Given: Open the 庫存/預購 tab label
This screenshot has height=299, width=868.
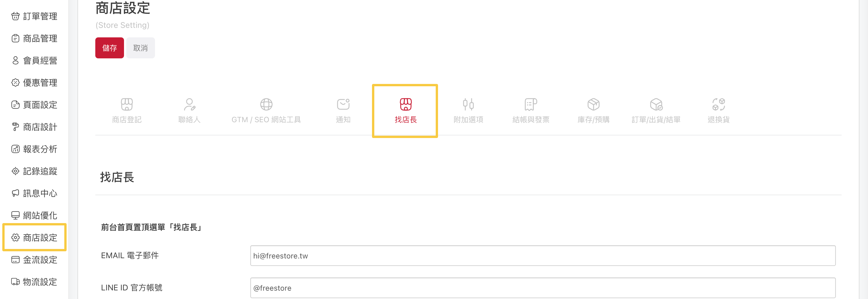Looking at the screenshot, I should coord(593,120).
